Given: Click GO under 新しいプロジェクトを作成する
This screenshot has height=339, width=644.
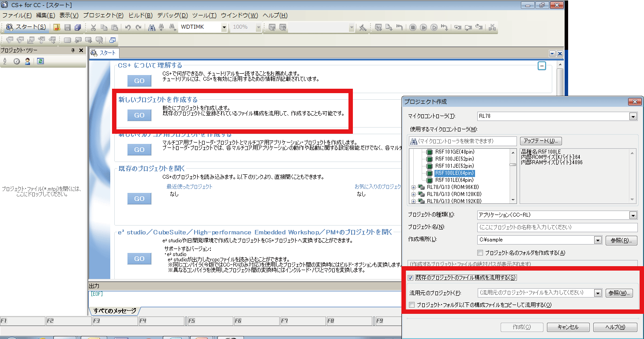Looking at the screenshot, I should point(139,115).
